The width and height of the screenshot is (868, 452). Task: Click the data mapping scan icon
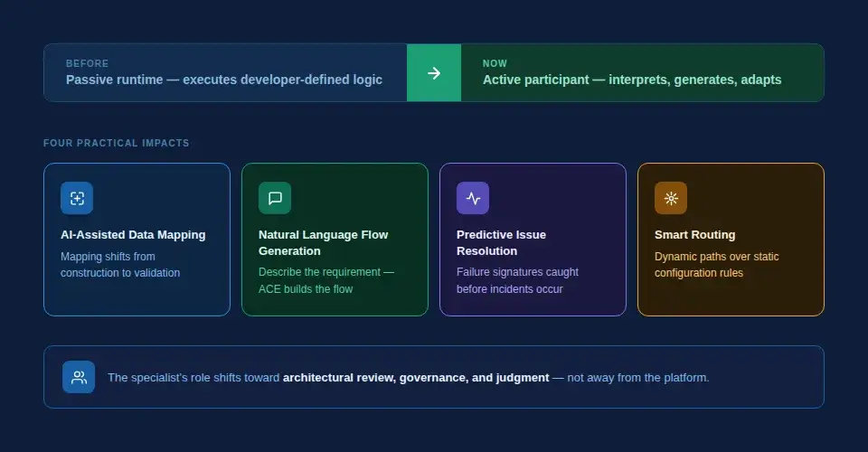tap(77, 198)
